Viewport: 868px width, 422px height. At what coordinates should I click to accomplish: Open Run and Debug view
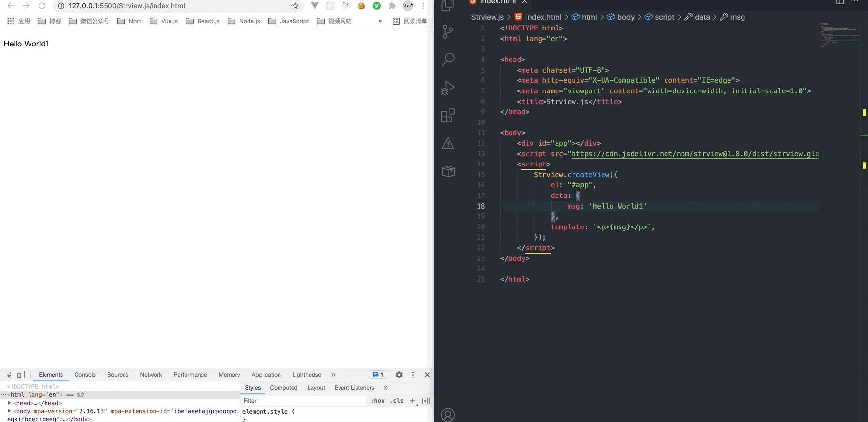448,88
